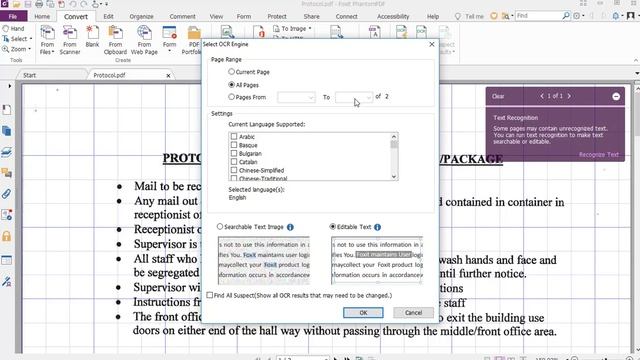Select the Hand tool

click(x=13, y=29)
